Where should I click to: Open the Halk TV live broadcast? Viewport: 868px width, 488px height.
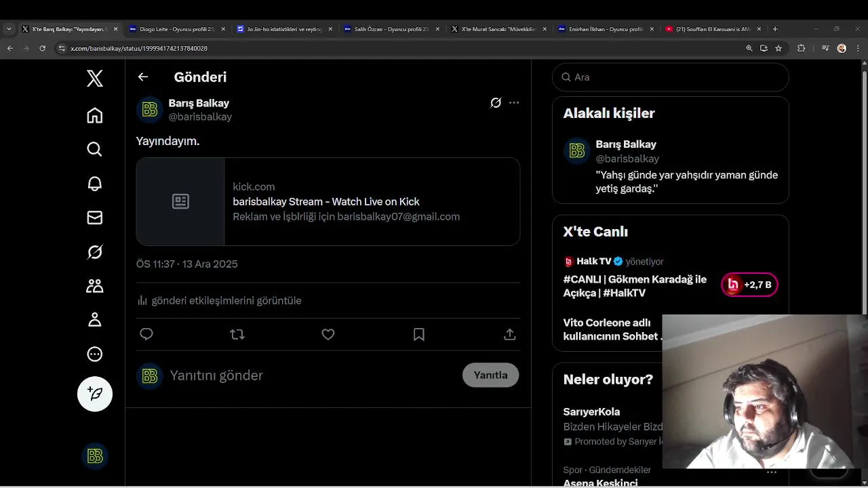click(635, 286)
